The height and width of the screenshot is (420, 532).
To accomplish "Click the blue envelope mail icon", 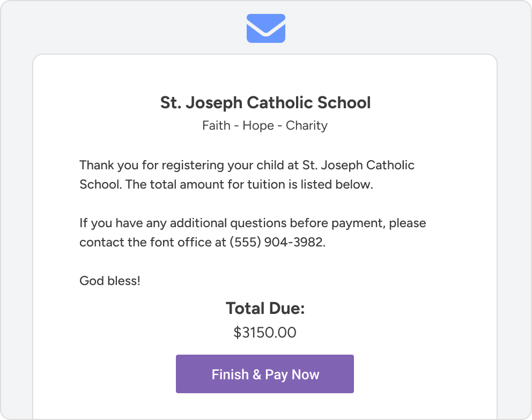I will pos(265,28).
